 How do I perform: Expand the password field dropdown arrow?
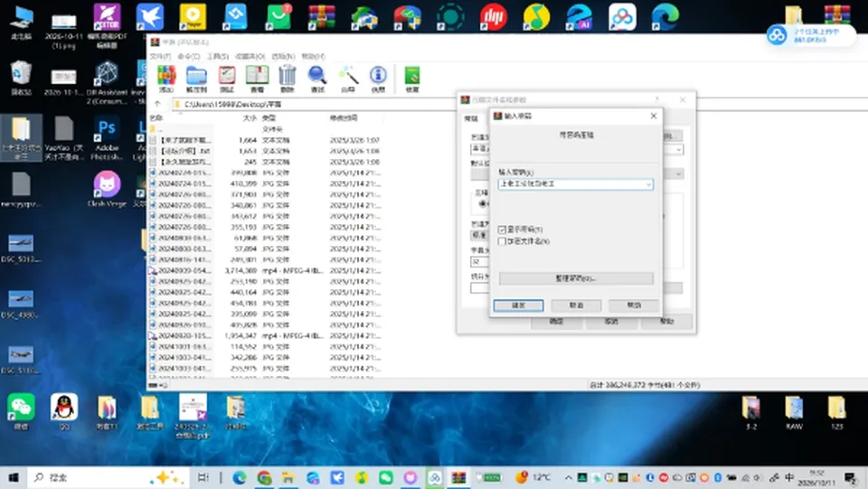(x=648, y=184)
